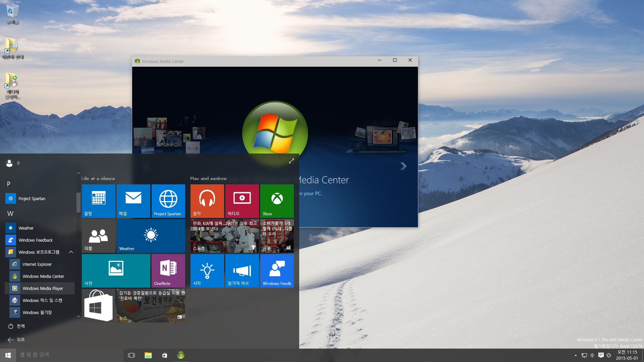Show hidden tray icons arrow
The width and height of the screenshot is (644, 362).
click(x=576, y=355)
